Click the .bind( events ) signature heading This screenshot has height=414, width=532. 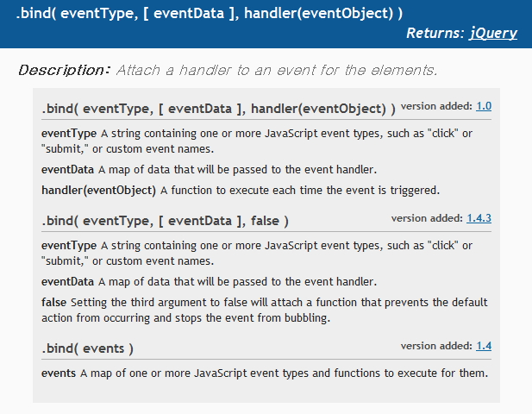[87, 348]
